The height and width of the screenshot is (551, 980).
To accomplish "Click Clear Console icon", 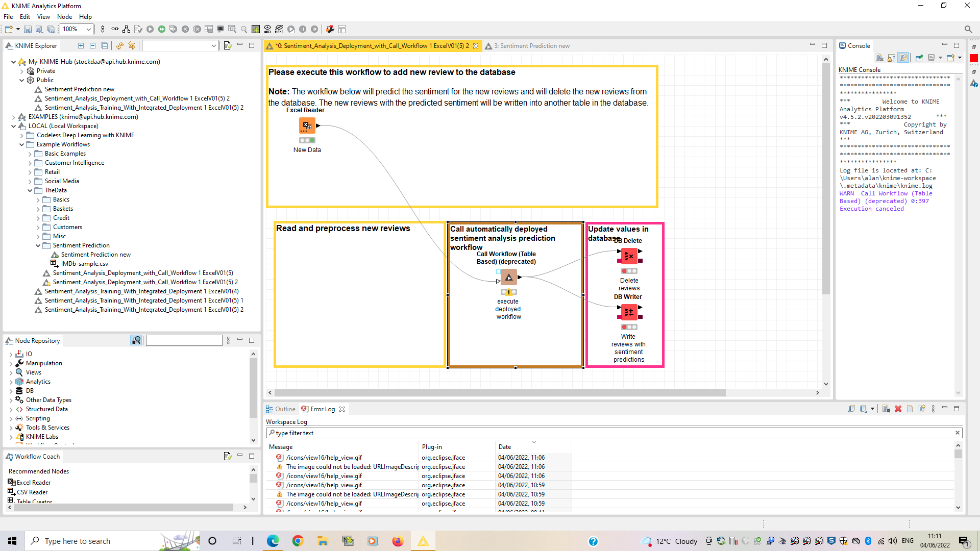I will coord(879,58).
